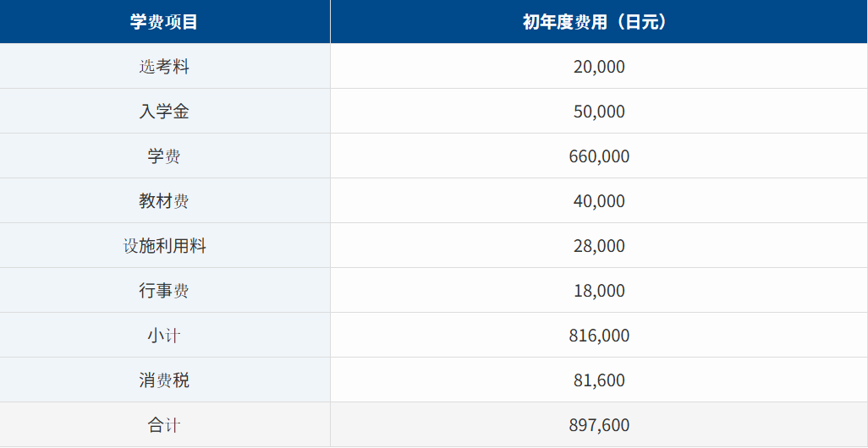868x448 pixels.
Task: Click the 81,600 tax value
Action: point(598,380)
